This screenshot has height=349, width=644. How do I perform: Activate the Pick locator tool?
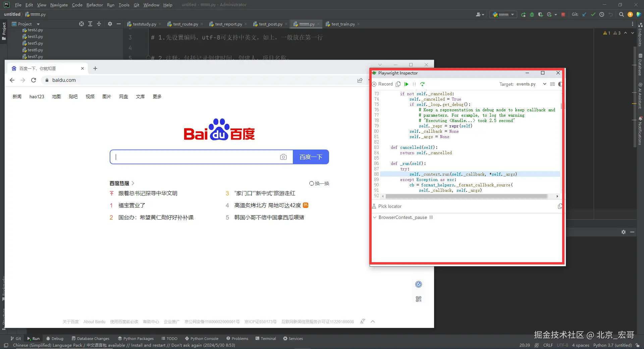tap(387, 206)
